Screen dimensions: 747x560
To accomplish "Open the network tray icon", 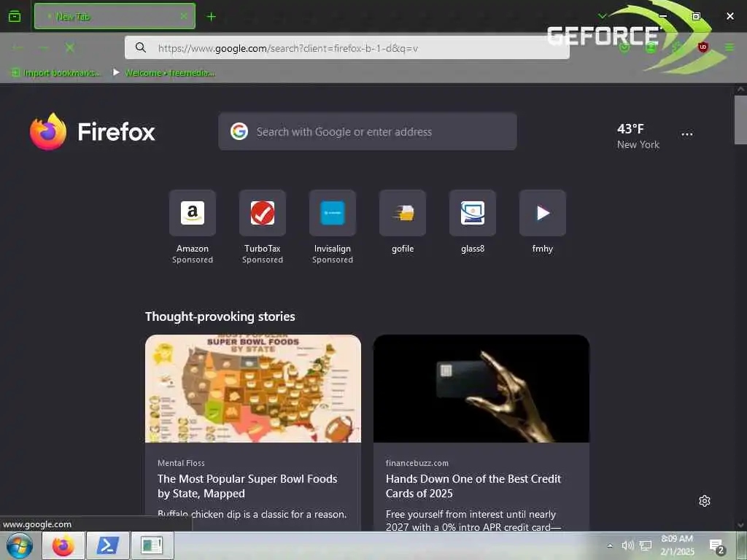I will [x=646, y=545].
